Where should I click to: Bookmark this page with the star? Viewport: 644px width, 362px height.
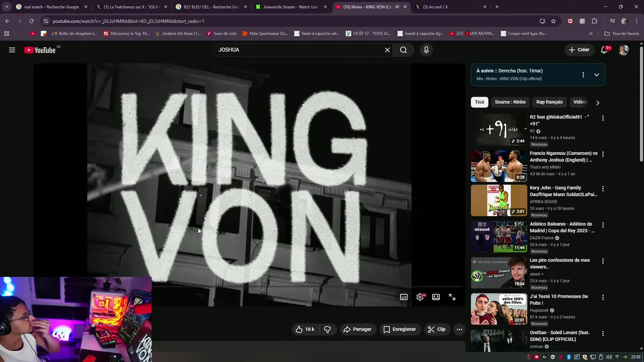[553, 21]
